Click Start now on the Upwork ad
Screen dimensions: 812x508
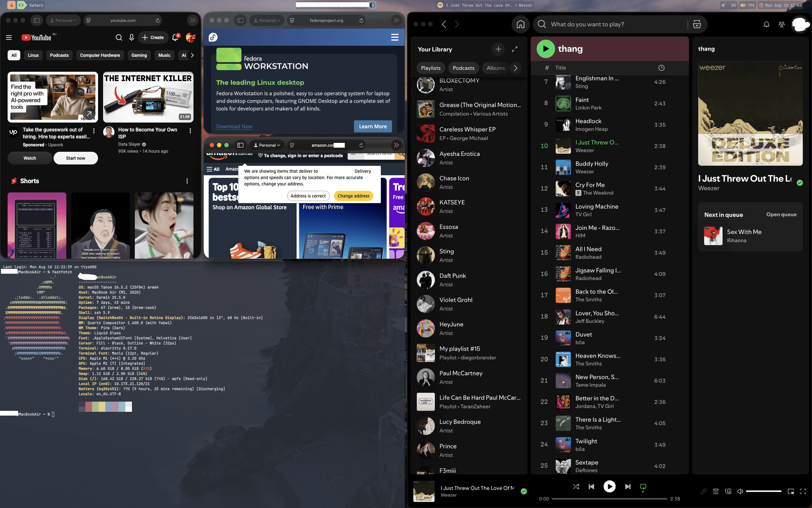[x=75, y=158]
